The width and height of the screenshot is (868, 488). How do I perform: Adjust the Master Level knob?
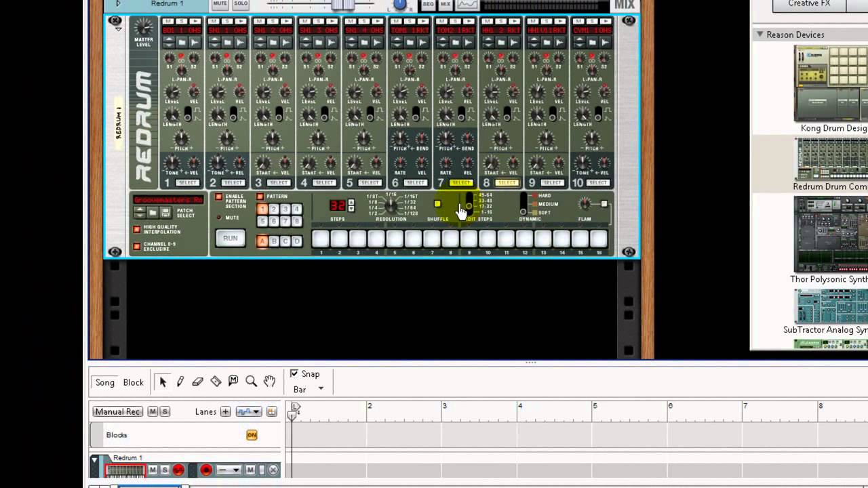[x=143, y=28]
